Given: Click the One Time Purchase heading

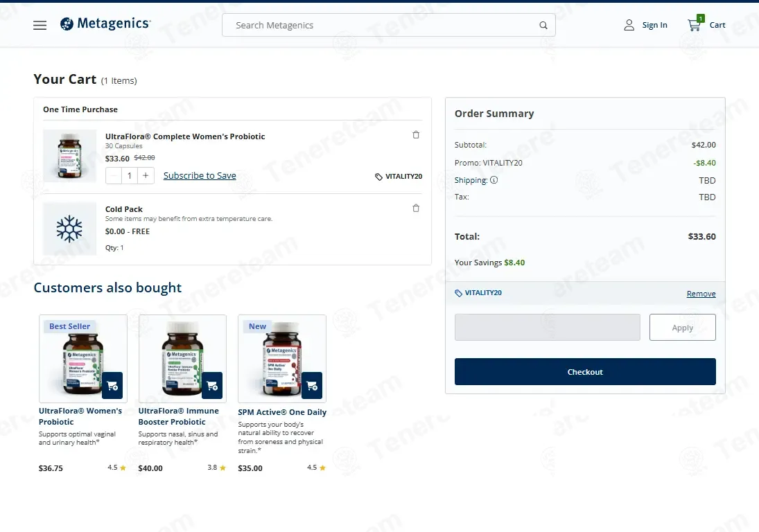Looking at the screenshot, I should point(80,109).
